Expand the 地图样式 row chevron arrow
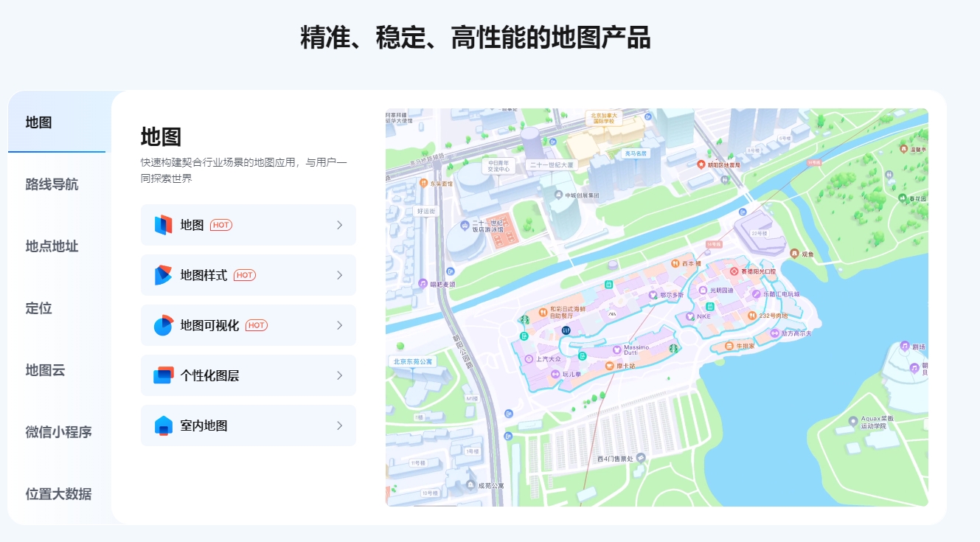 click(x=339, y=275)
